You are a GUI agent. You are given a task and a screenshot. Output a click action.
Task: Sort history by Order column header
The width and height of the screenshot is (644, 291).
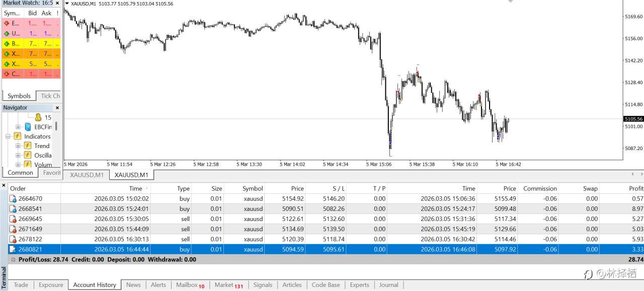pyautogui.click(x=34, y=188)
